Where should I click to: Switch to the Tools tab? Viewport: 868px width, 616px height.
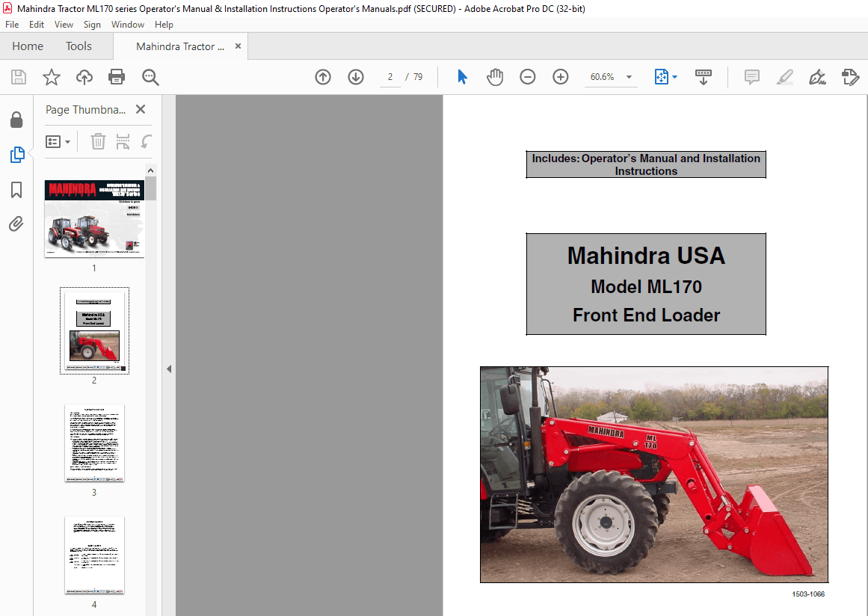point(79,46)
